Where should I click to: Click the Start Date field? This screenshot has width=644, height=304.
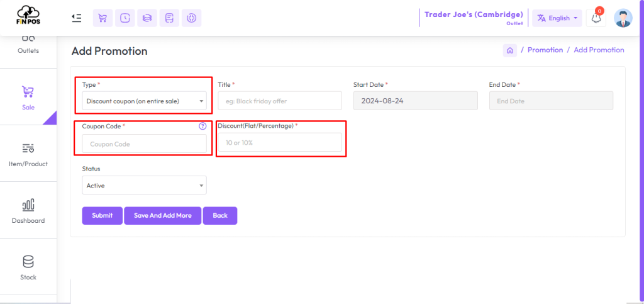click(x=415, y=101)
